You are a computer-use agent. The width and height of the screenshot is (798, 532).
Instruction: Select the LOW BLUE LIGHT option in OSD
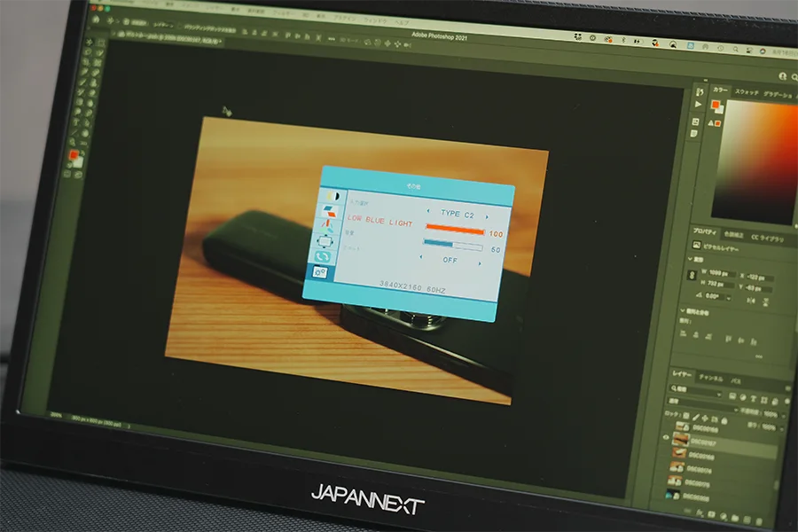click(x=379, y=221)
